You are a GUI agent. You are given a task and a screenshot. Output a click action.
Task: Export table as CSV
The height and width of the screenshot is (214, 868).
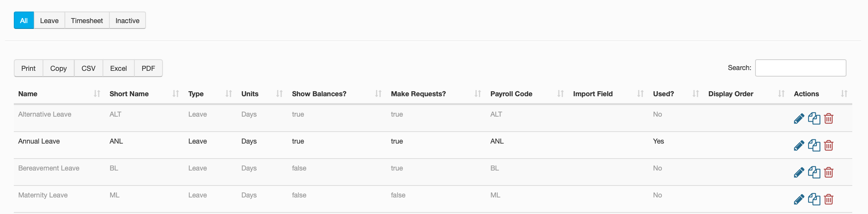click(88, 69)
